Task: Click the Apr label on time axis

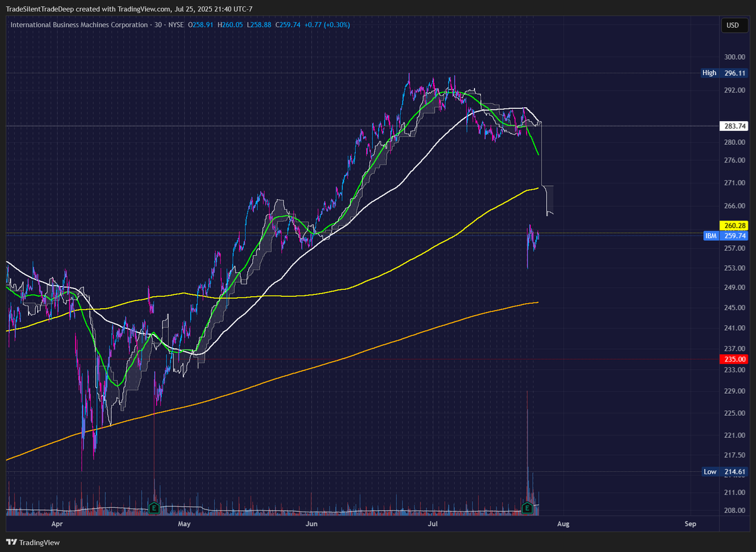Action: [57, 524]
